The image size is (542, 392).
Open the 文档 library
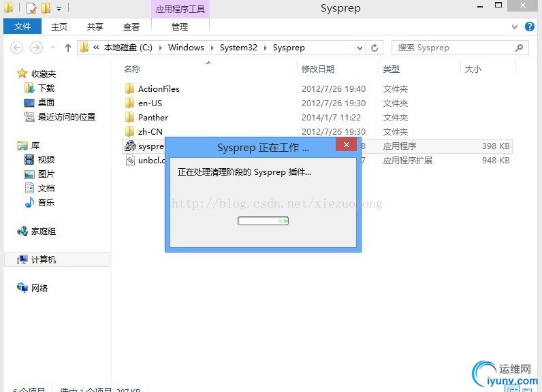coord(46,189)
